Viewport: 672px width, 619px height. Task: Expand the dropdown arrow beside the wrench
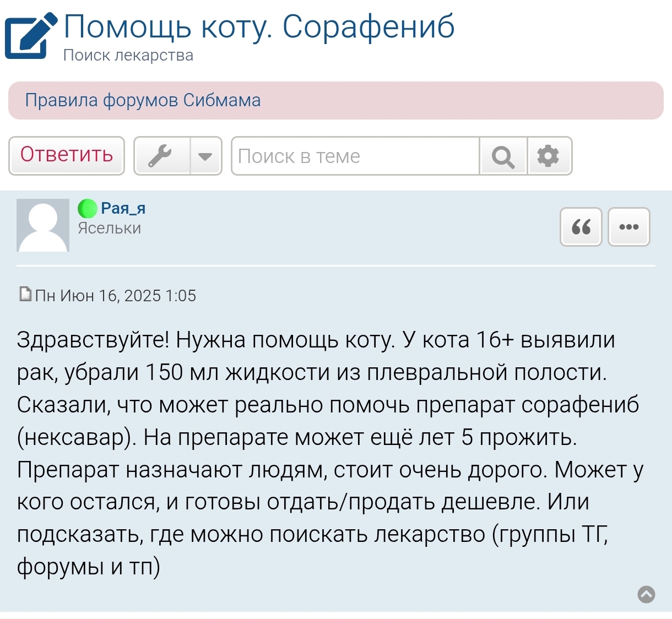[205, 156]
